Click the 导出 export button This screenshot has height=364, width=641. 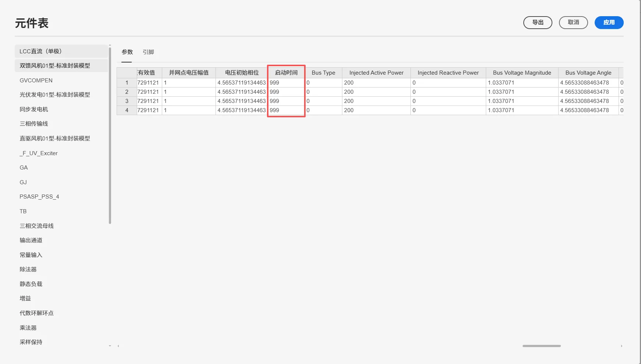(x=537, y=22)
